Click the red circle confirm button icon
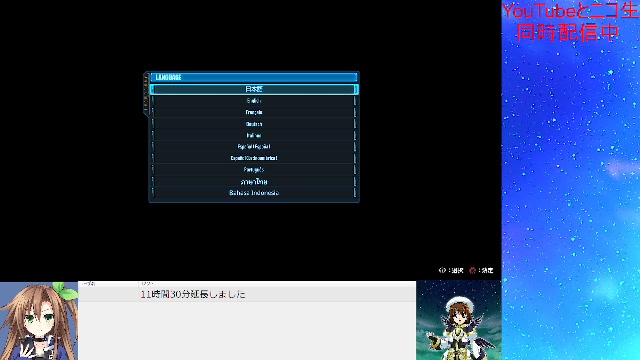 click(x=473, y=270)
